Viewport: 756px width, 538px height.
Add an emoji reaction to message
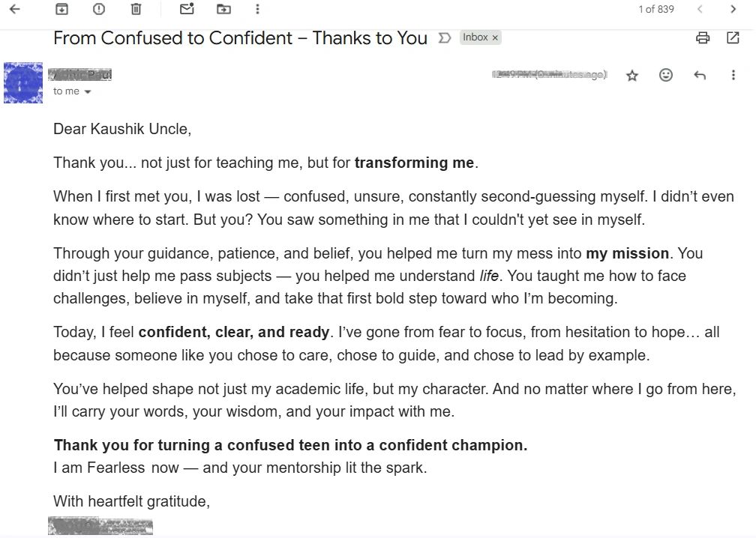pos(666,75)
